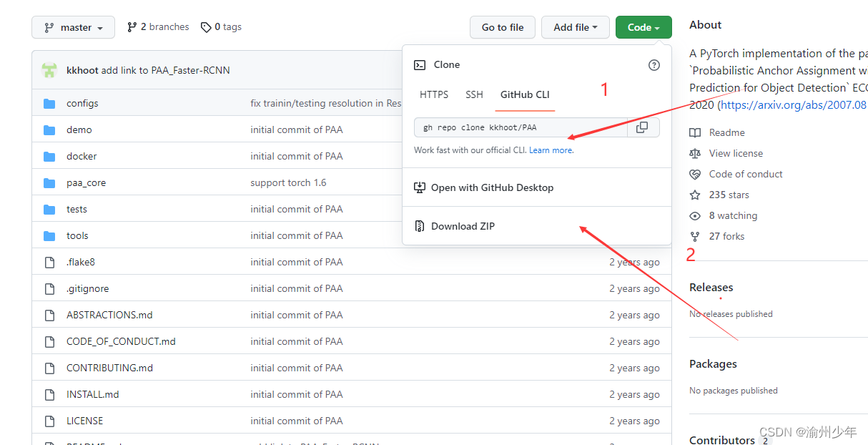Toggle the green Code dropdown button
This screenshot has height=445, width=868.
(x=643, y=27)
